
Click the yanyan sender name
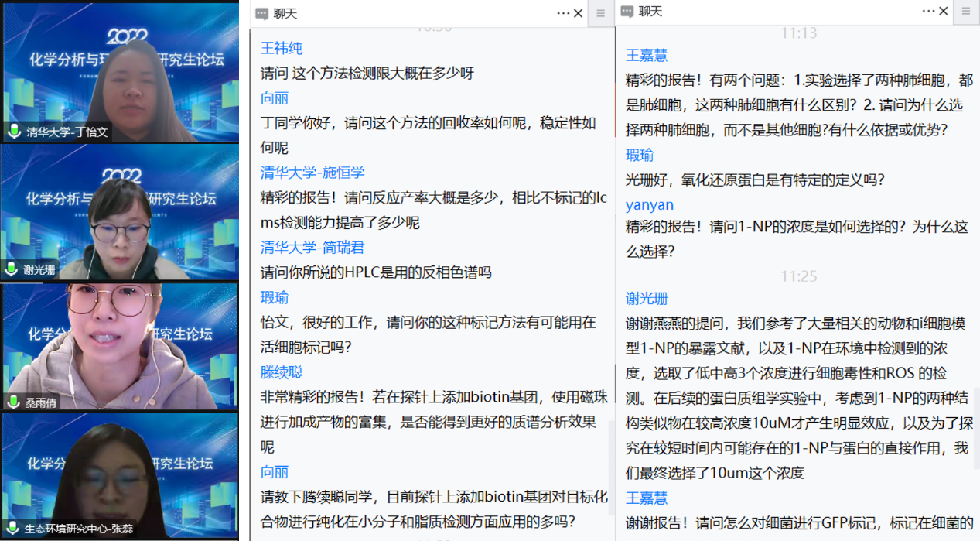[x=650, y=205]
